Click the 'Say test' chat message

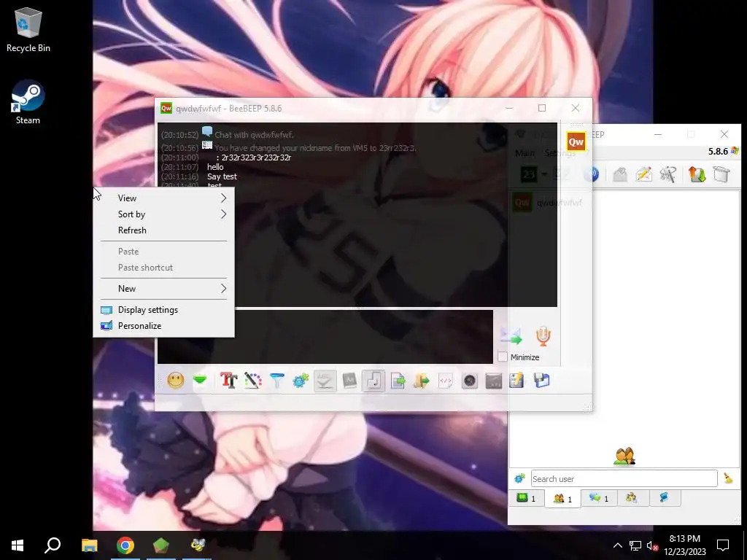tap(222, 176)
